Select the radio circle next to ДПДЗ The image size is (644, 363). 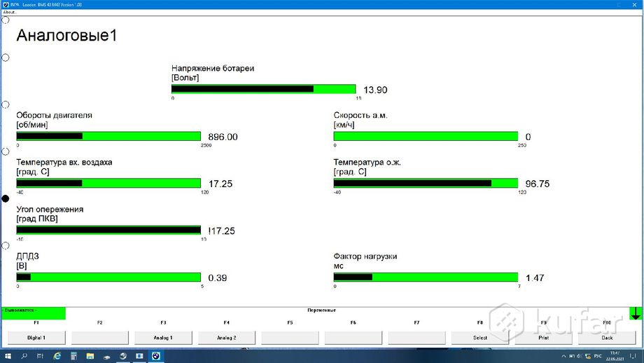click(x=6, y=246)
